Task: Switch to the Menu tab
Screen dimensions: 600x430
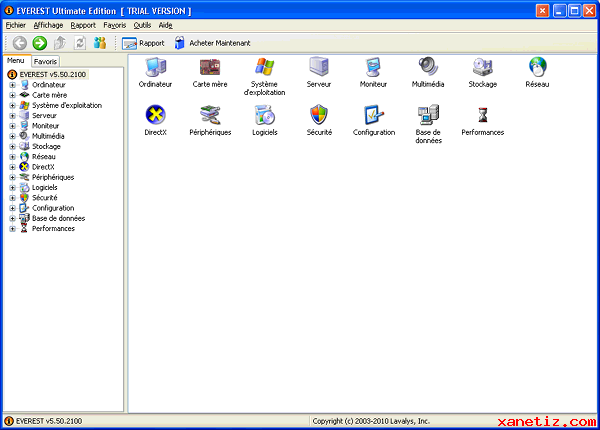Action: coord(16,60)
